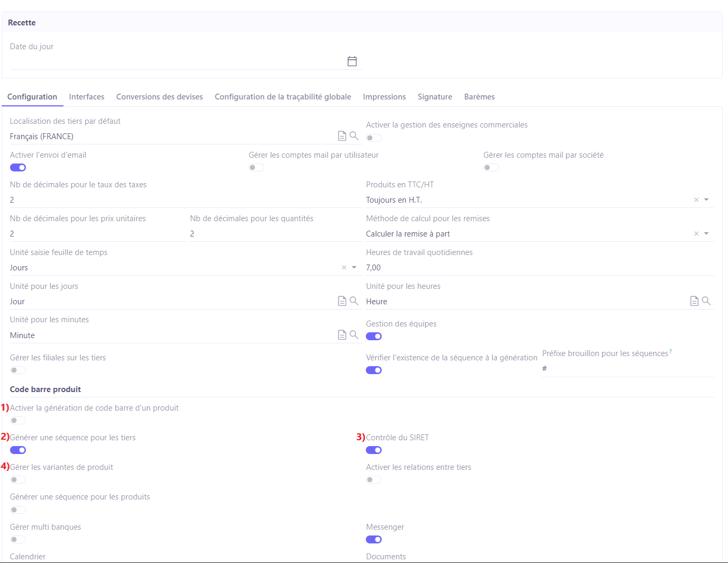Enable Gérer les comptes mail par utilisateur
The image size is (728, 563).
pyautogui.click(x=256, y=168)
